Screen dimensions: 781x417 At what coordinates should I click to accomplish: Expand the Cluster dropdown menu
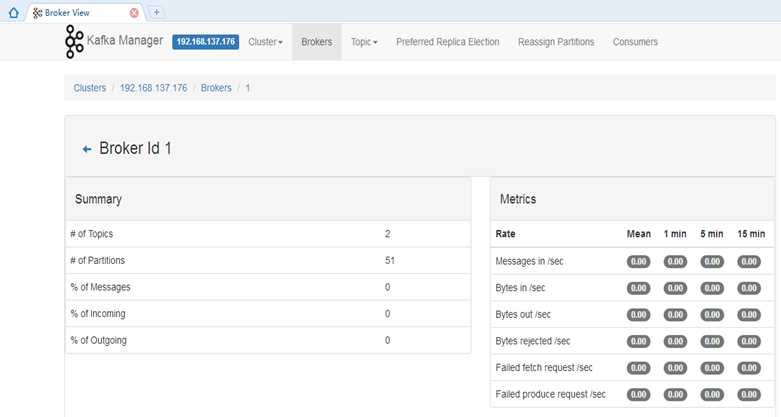click(x=265, y=42)
